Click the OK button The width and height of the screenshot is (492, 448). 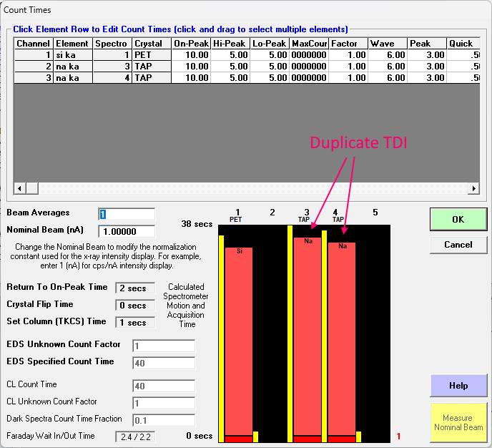tap(458, 220)
